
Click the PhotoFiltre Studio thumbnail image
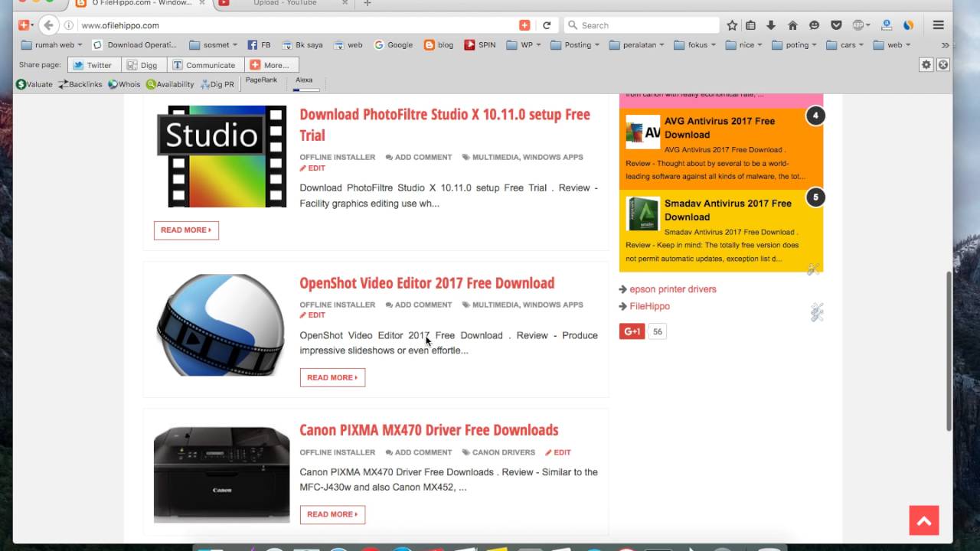222,156
